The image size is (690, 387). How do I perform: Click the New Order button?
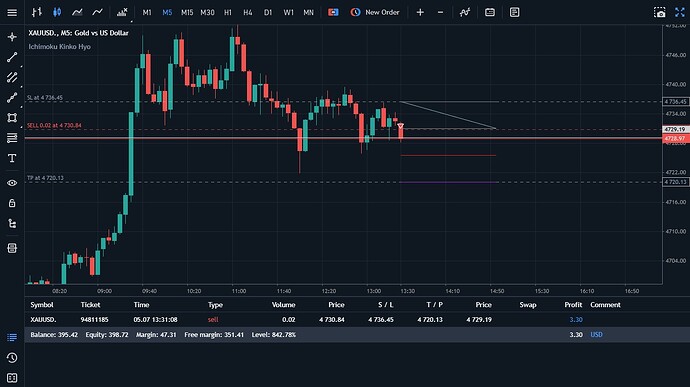(375, 12)
